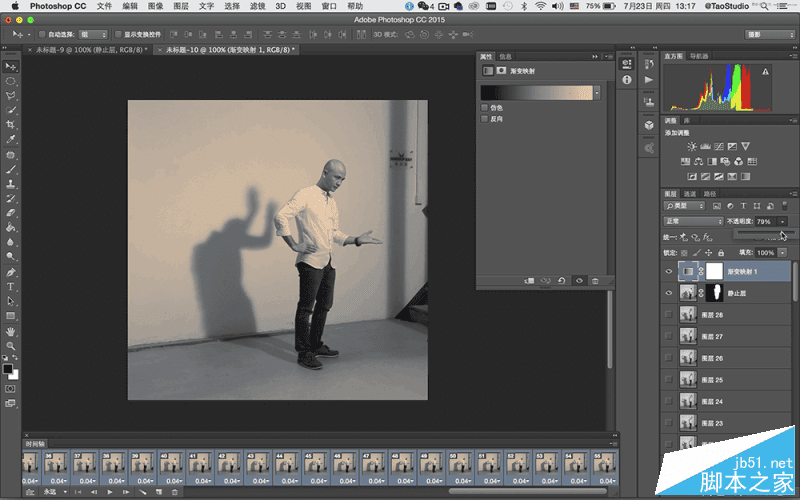Select the Horizontal Type tool
Viewport: 800px width, 500px height.
[x=11, y=285]
